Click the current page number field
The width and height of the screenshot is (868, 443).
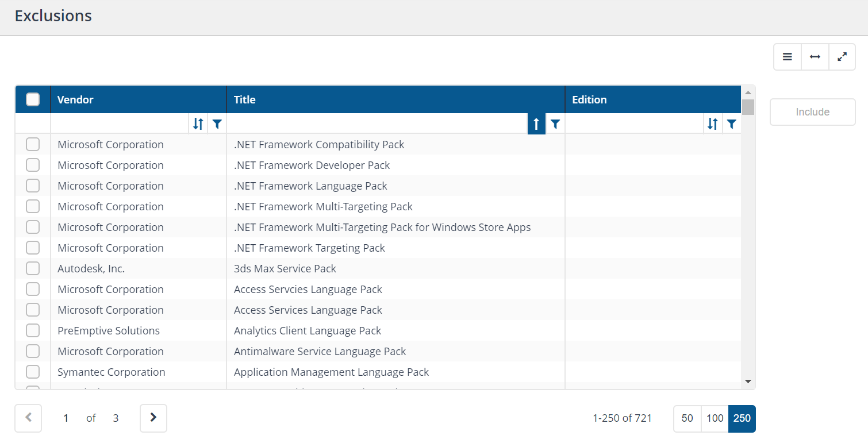pos(66,418)
